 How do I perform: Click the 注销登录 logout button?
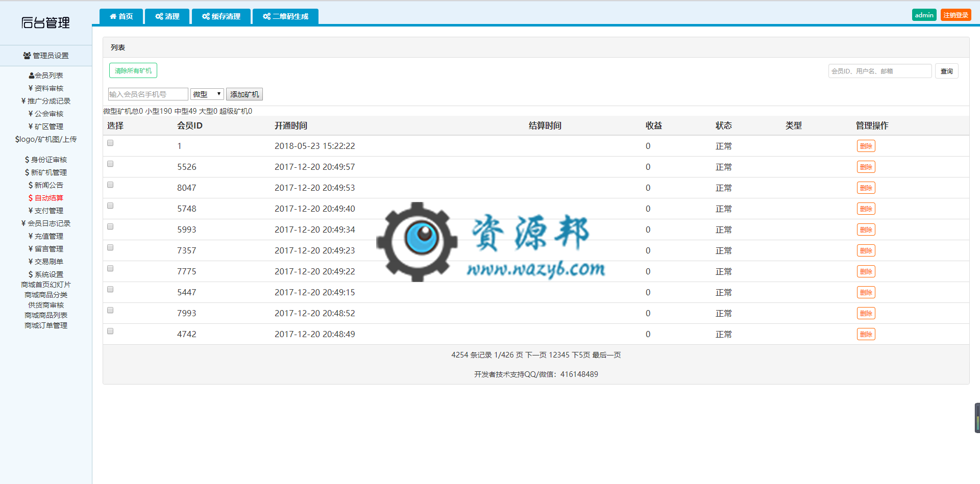pos(955,15)
